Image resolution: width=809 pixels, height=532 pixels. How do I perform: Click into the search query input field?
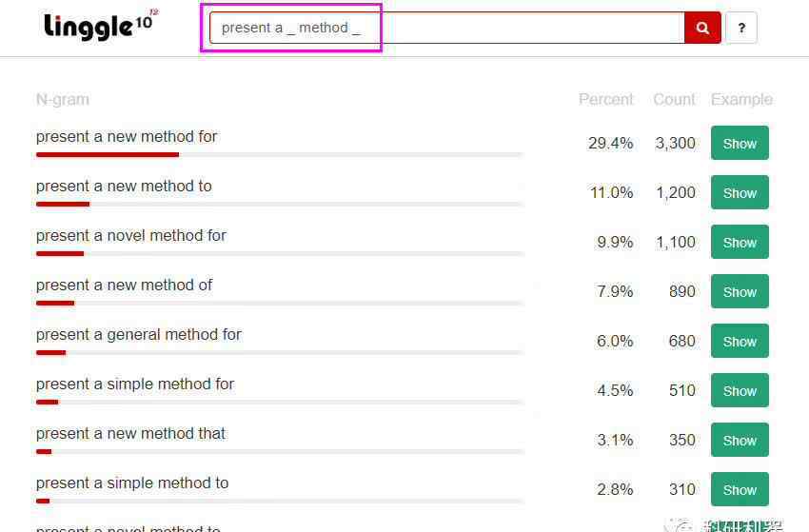[x=446, y=28]
